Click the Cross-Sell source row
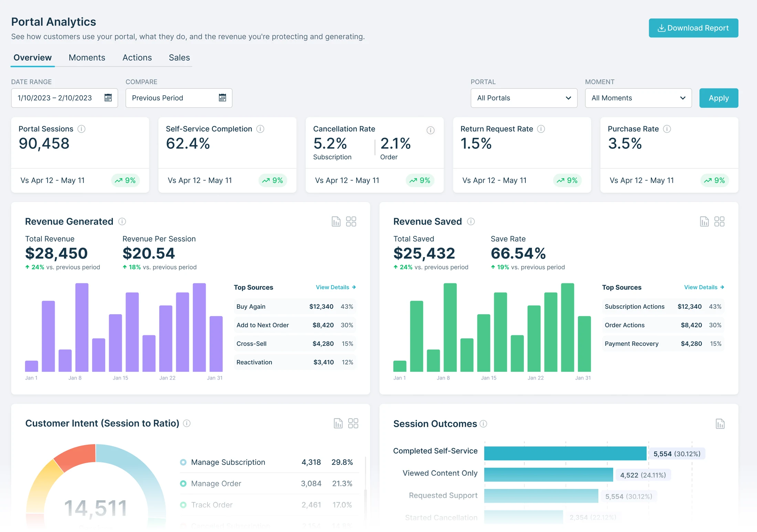757x532 pixels. 295,343
